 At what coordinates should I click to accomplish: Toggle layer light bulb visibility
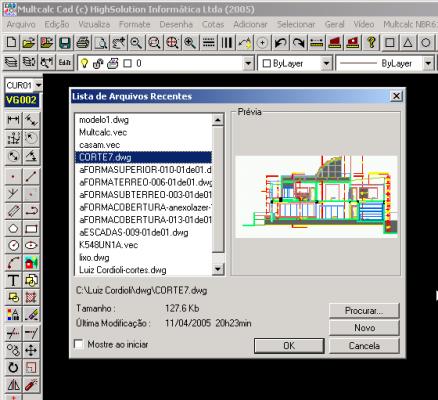84,63
